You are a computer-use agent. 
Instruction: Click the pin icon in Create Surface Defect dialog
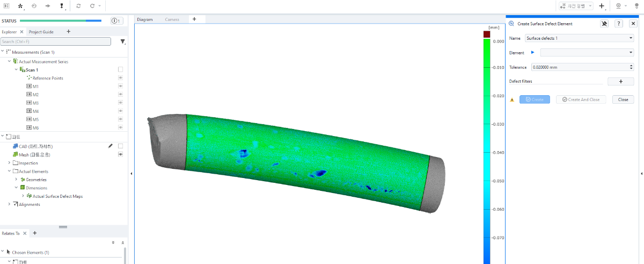point(604,24)
